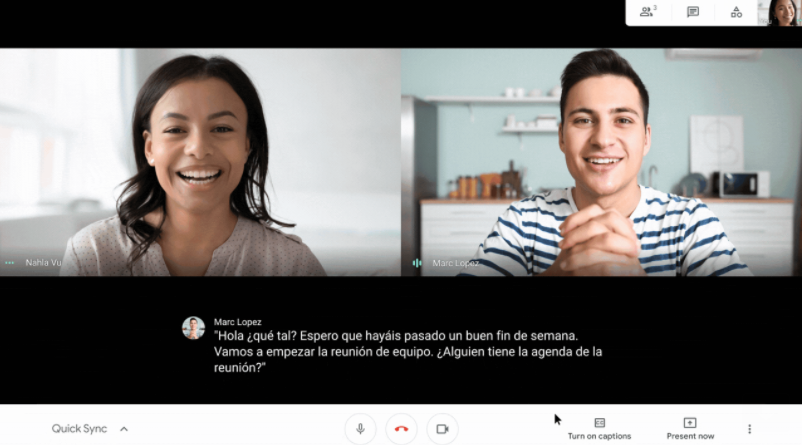Click the three-dot indicator beside Nahla Vu's name
802x445 pixels.
[x=10, y=263]
